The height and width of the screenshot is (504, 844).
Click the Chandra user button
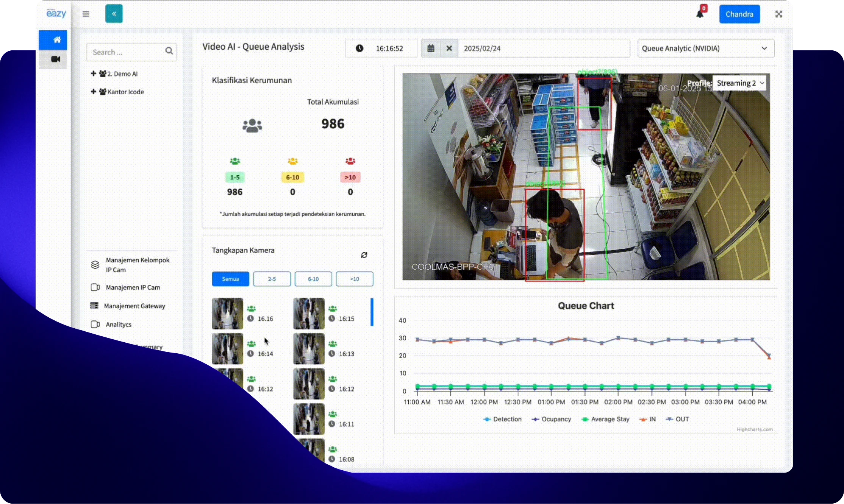[739, 14]
